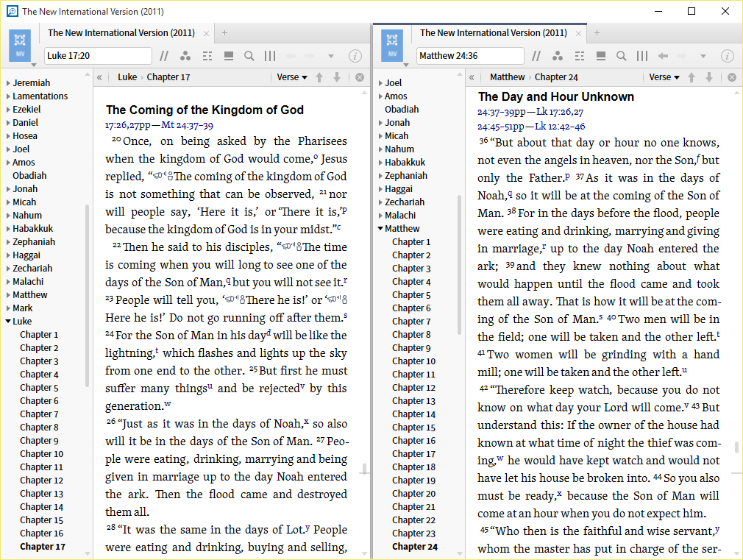Collapse Matthew in right contents tree
This screenshot has width=743, height=560.
click(380, 229)
